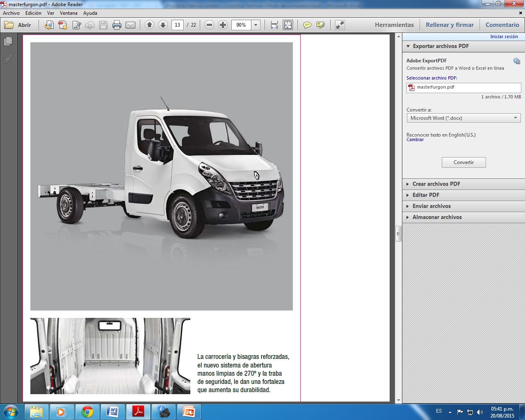Open the Edición menu
525x420 pixels.
[33, 13]
